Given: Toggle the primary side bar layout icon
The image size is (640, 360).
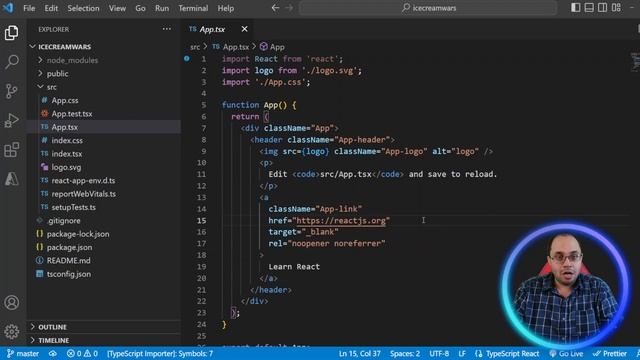Looking at the screenshot, I should (x=576, y=7).
